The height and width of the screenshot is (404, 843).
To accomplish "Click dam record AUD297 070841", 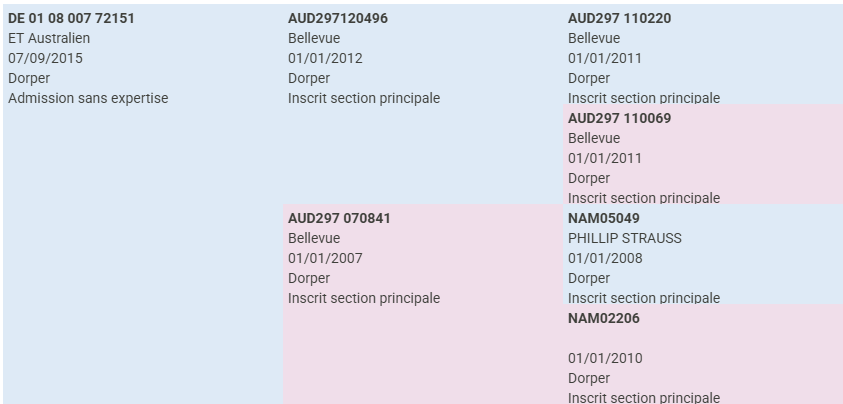I will 338,218.
